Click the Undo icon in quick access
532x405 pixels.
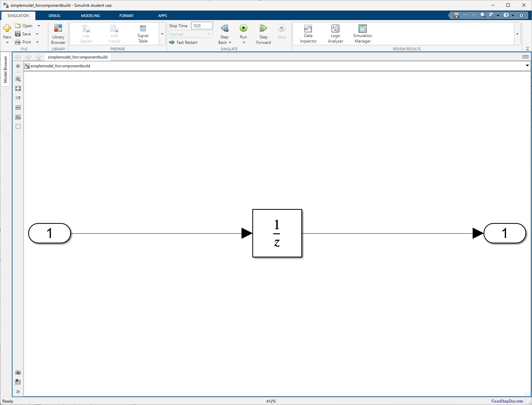[x=465, y=15]
